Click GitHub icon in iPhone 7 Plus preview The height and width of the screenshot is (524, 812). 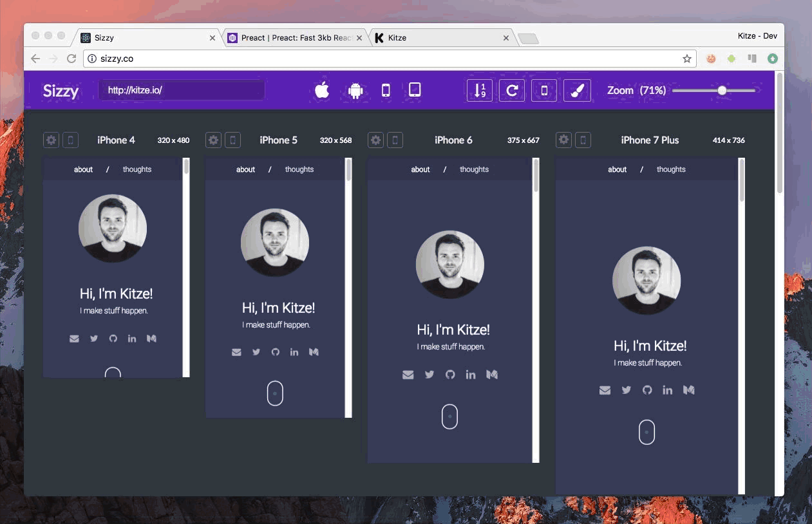coord(647,390)
